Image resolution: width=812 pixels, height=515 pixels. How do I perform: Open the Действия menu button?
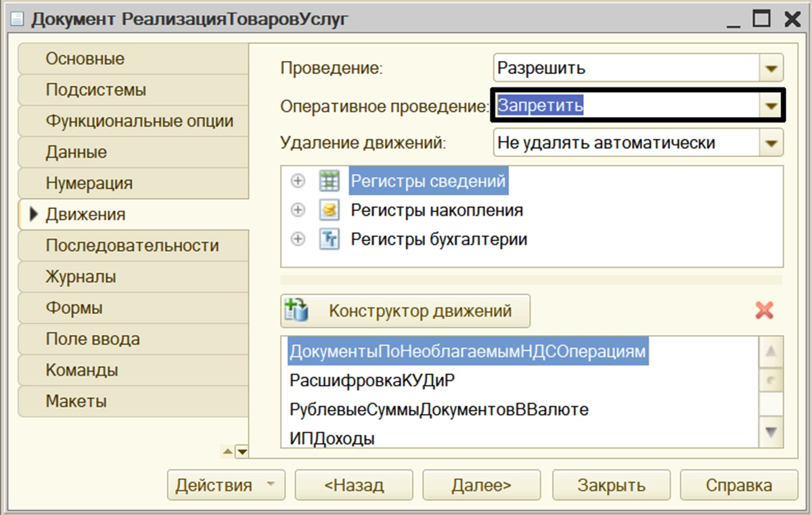tap(226, 485)
